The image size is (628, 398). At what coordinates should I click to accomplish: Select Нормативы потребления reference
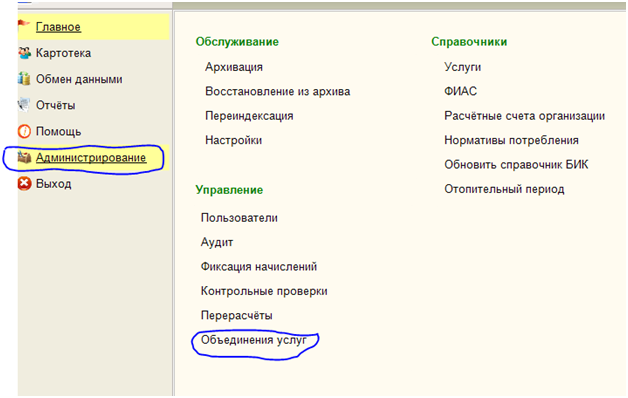tap(511, 140)
